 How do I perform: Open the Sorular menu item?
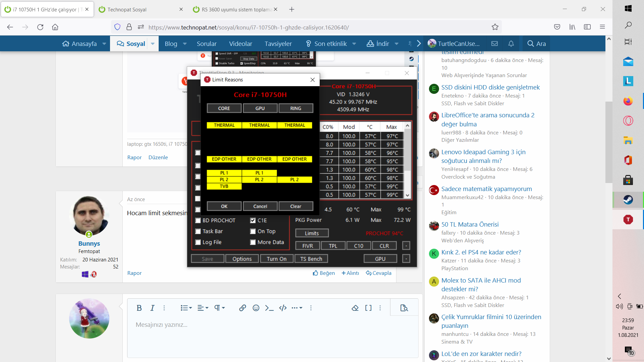(x=207, y=44)
